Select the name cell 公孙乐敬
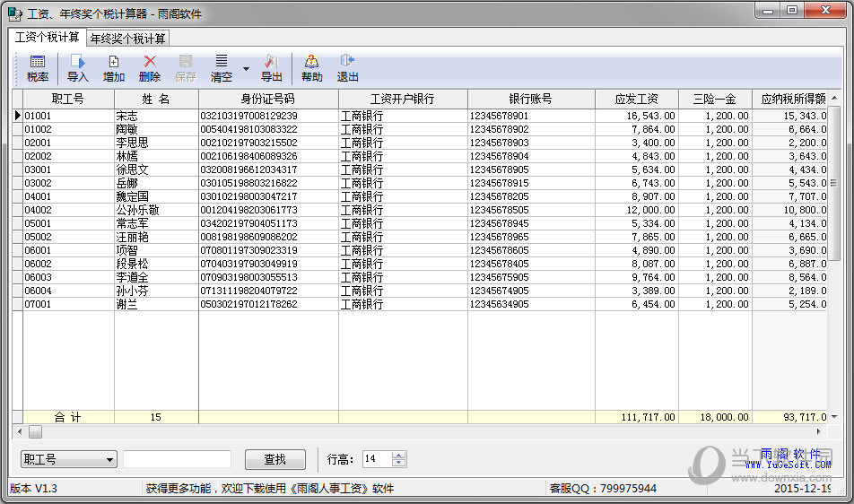Screen dimensions: 854x504 [156, 210]
